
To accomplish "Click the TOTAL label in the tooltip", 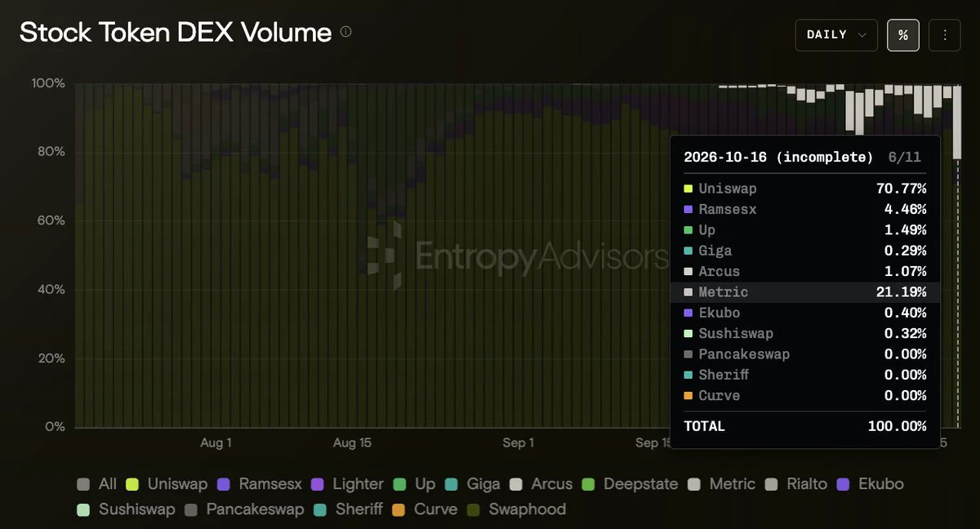I will tap(704, 426).
